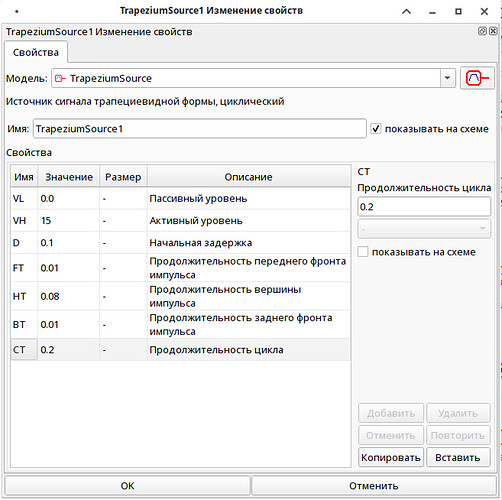Click the Описание column header

pyautogui.click(x=248, y=177)
